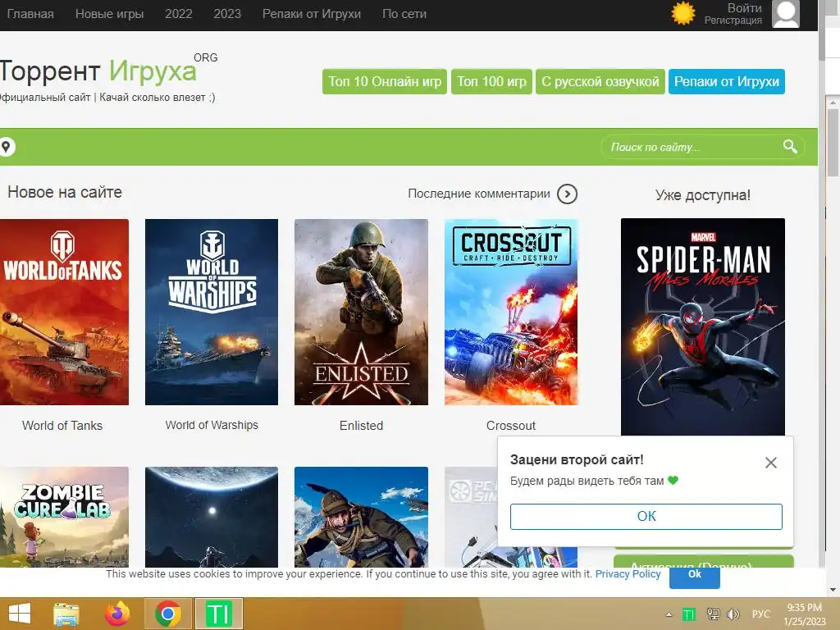840x630 pixels.
Task: Open the World of Warships cover thumbnail
Action: pos(212,312)
